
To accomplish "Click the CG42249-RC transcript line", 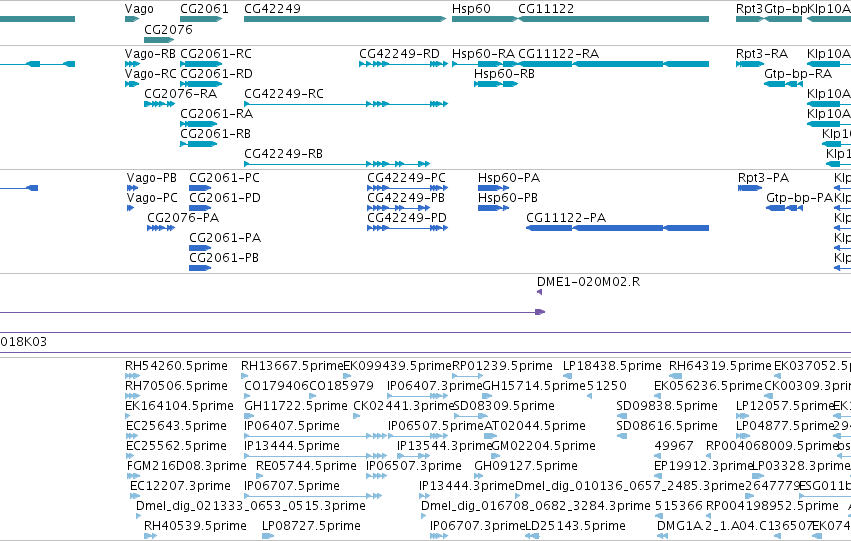I will click(x=346, y=104).
